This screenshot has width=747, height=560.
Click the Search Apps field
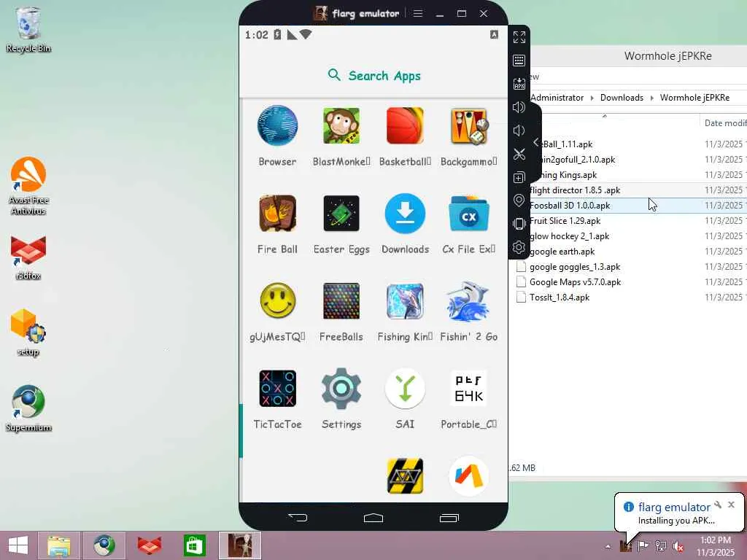374,76
